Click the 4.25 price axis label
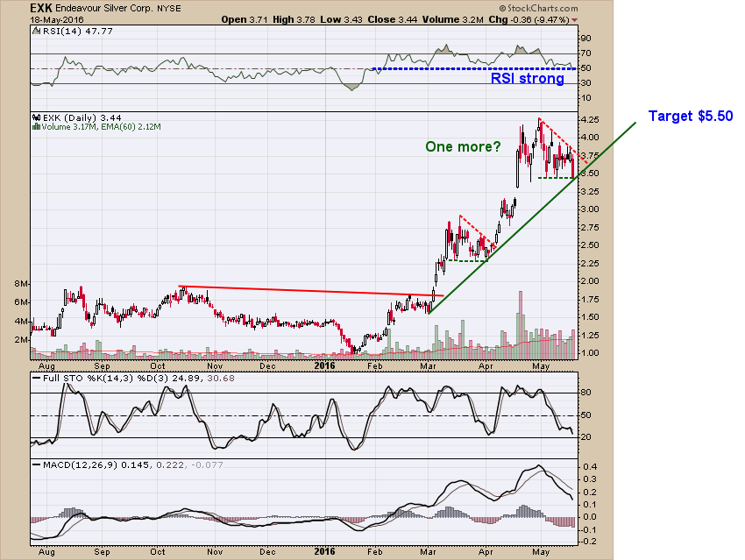This screenshot has height=560, width=745. click(590, 119)
